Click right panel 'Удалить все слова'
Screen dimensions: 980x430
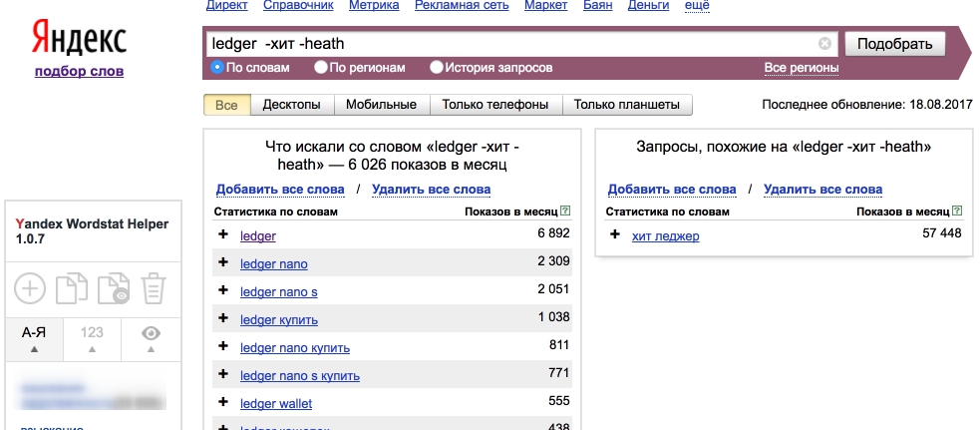tap(823, 189)
